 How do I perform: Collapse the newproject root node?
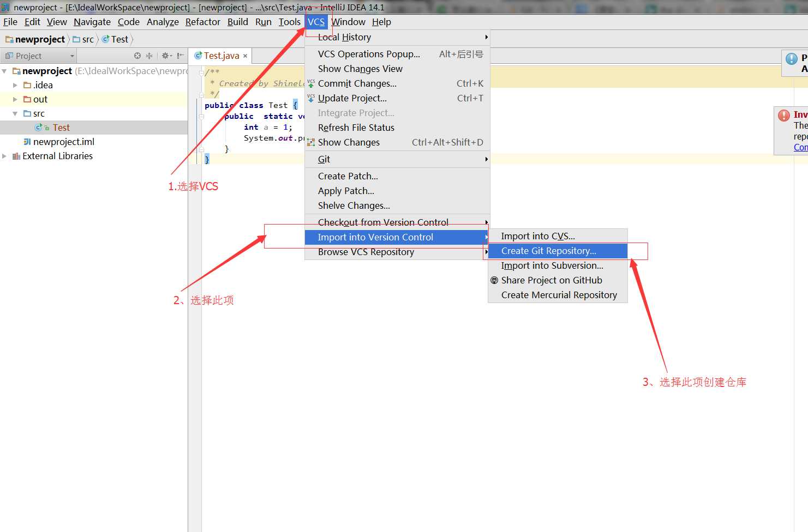point(4,71)
